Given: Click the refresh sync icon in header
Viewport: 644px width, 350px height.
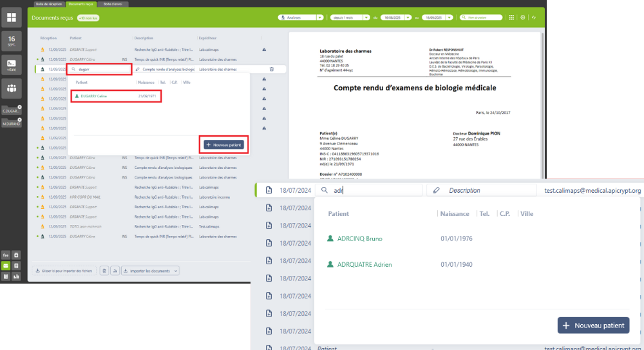Looking at the screenshot, I should click(x=533, y=17).
